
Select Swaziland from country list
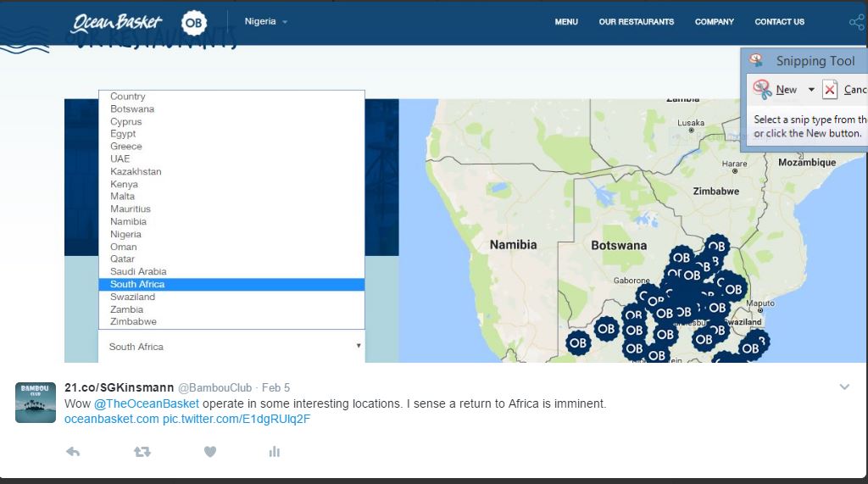(231, 297)
